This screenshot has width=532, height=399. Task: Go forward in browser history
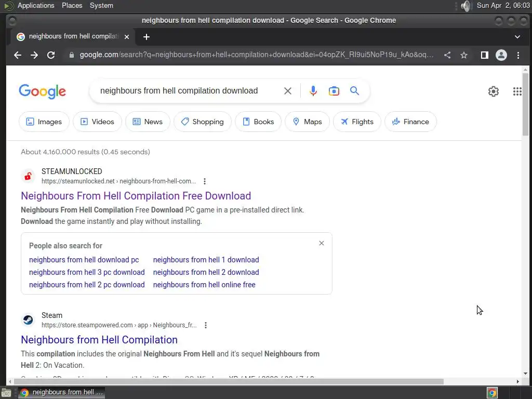click(x=34, y=55)
